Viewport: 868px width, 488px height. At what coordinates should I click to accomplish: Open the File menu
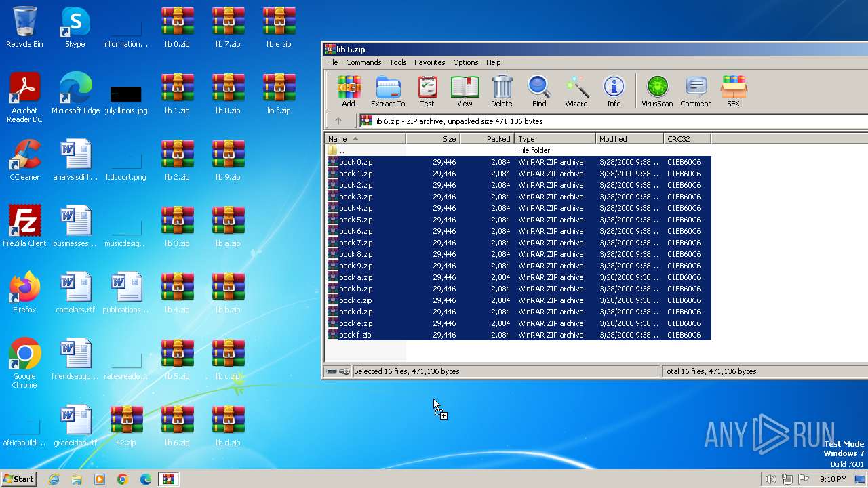point(332,62)
